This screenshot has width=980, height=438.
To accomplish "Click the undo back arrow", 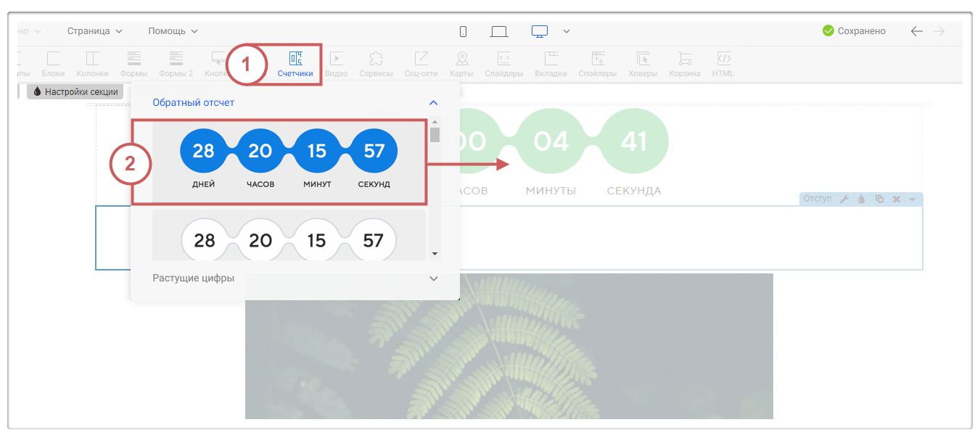I will [x=917, y=31].
